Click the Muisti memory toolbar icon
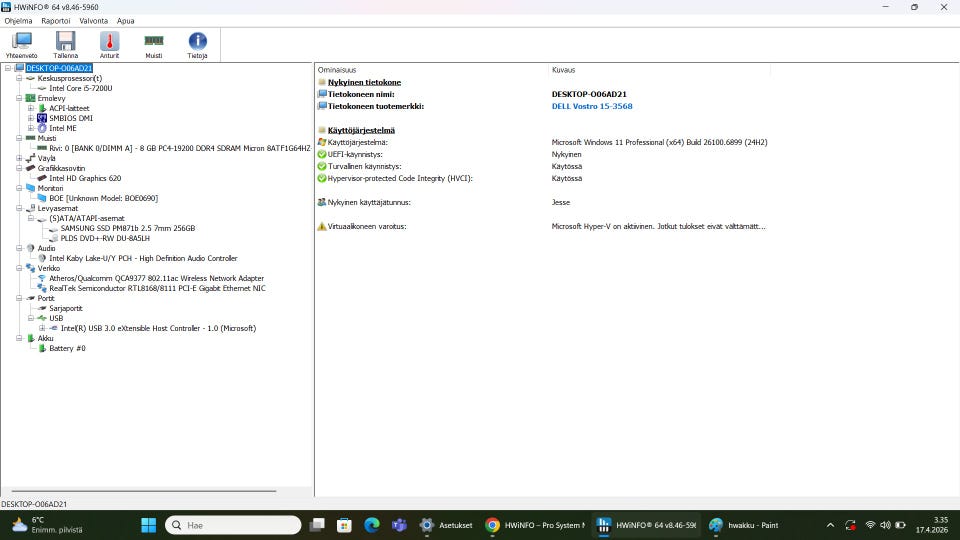Screen dimensions: 960x540 154,45
